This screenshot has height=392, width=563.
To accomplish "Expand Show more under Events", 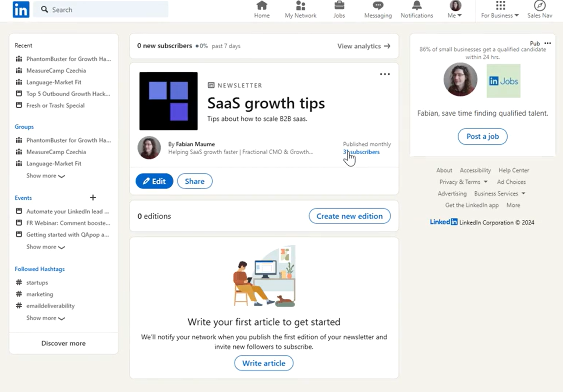I will click(45, 247).
